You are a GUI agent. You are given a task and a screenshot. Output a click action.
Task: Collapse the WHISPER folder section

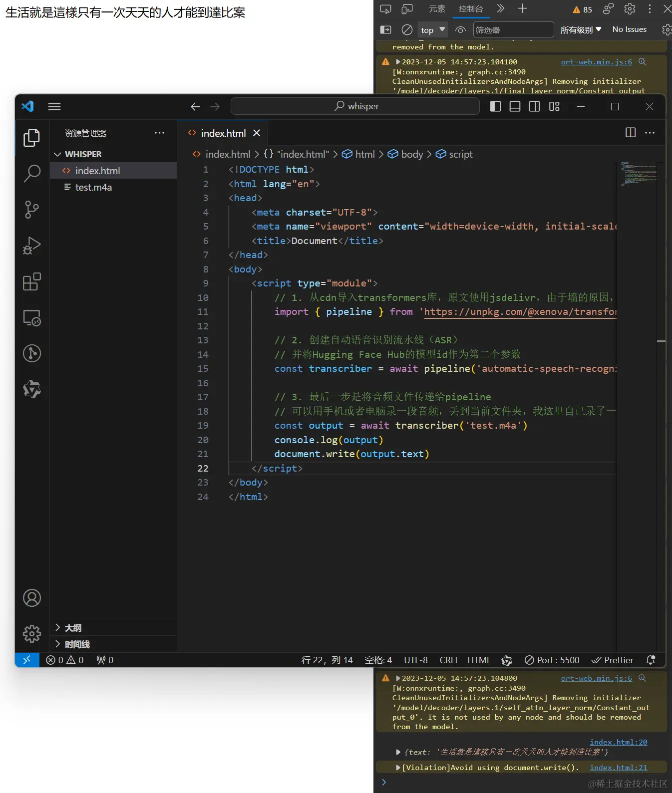(113, 154)
